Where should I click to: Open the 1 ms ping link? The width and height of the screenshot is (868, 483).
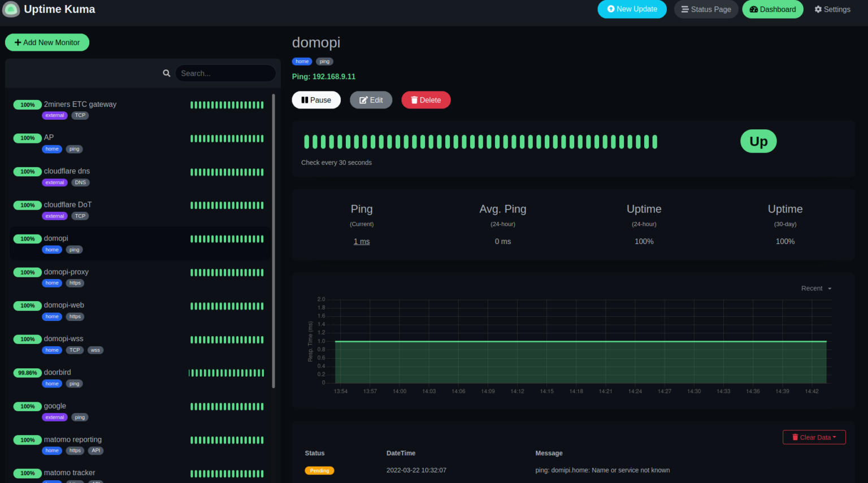tap(362, 241)
